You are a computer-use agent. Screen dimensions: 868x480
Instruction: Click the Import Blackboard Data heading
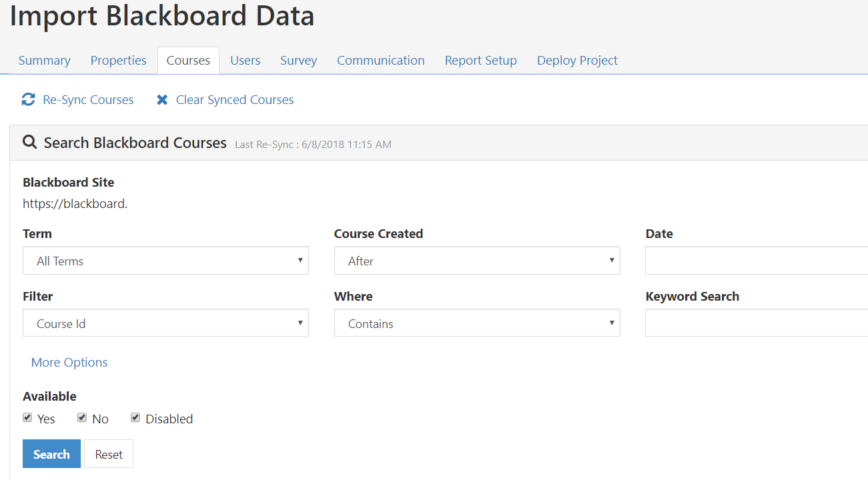[x=162, y=16]
